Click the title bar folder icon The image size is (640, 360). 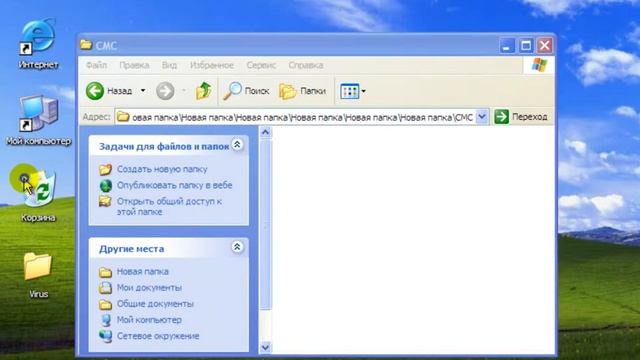pyautogui.click(x=86, y=44)
